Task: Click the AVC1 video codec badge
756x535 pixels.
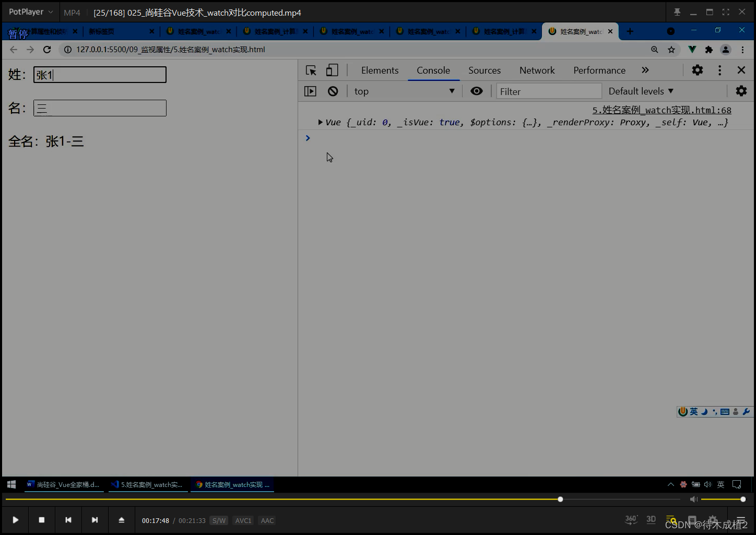Action: [x=243, y=520]
